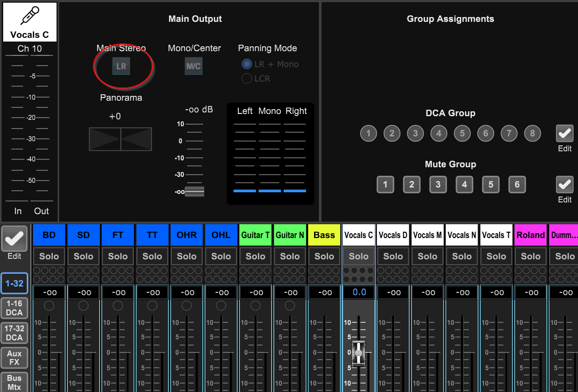The height and width of the screenshot is (392, 578).
Task: Assign channel to DCA Group 5
Action: pos(462,133)
